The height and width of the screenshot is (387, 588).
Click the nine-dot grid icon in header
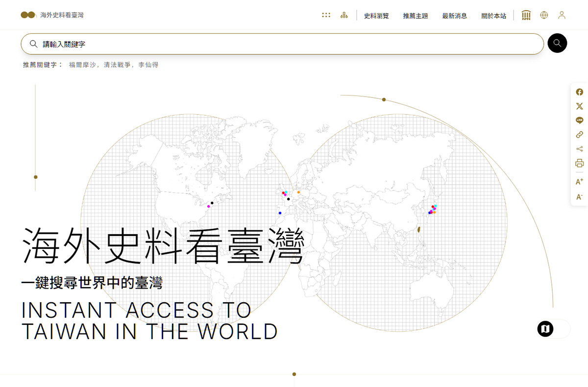[x=326, y=15]
